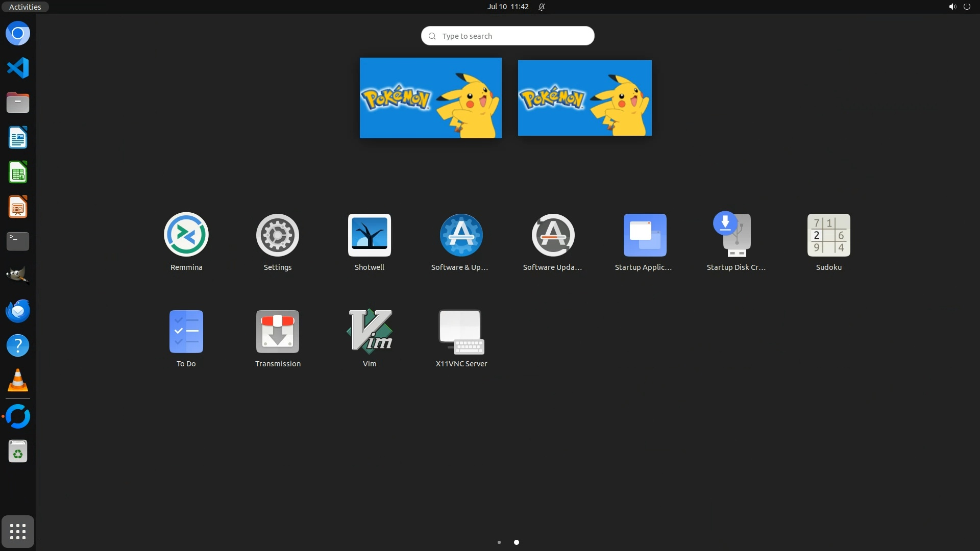Image resolution: width=980 pixels, height=551 pixels.
Task: Open X11VNC Server
Action: pos(461,332)
